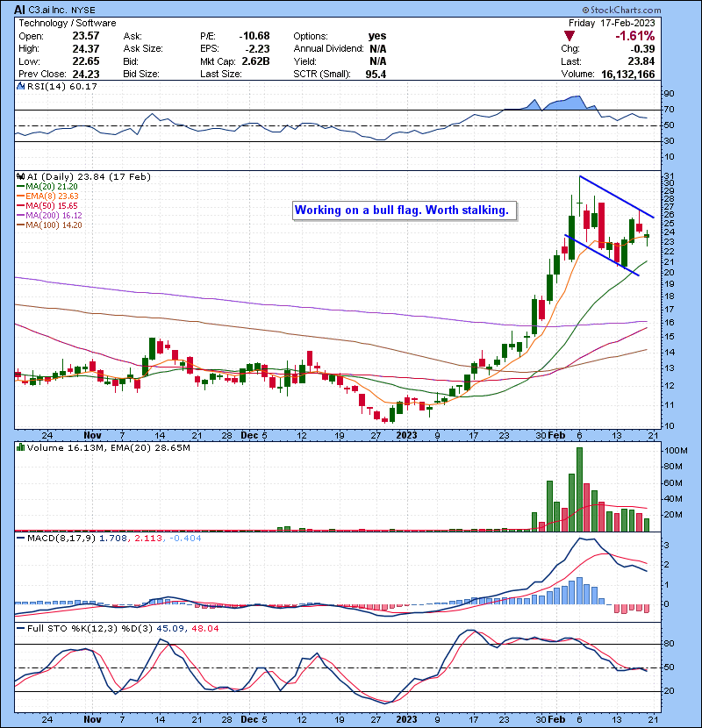Viewport: 702px width, 728px height.
Task: Click the MACD signal value 2.113
Action: [148, 539]
